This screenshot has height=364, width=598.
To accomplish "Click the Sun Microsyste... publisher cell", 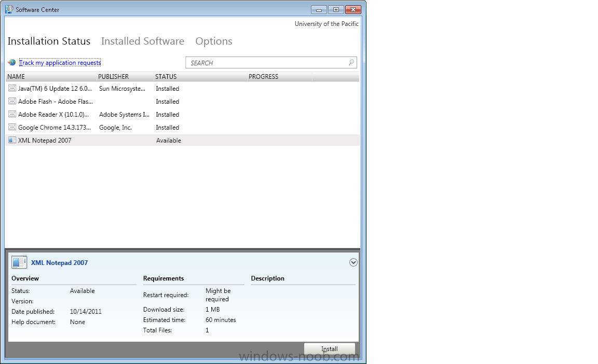I will (x=122, y=88).
